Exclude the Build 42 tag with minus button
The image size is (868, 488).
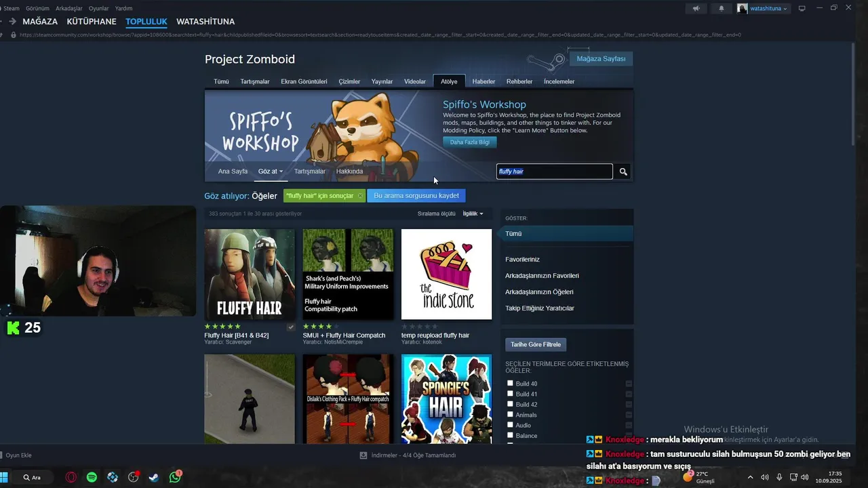629,405
